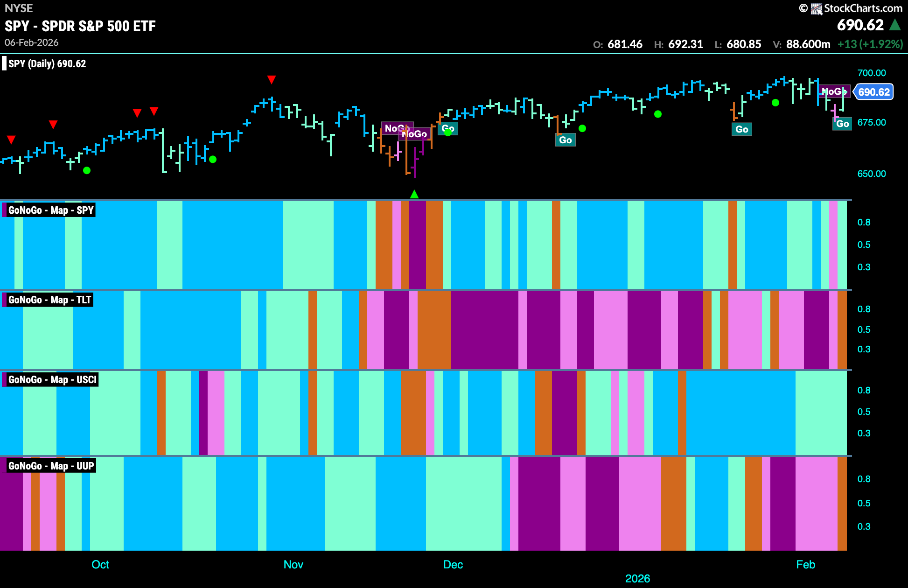Image resolution: width=908 pixels, height=588 pixels.
Task: Click the Feb label on the date axis
Action: [806, 565]
